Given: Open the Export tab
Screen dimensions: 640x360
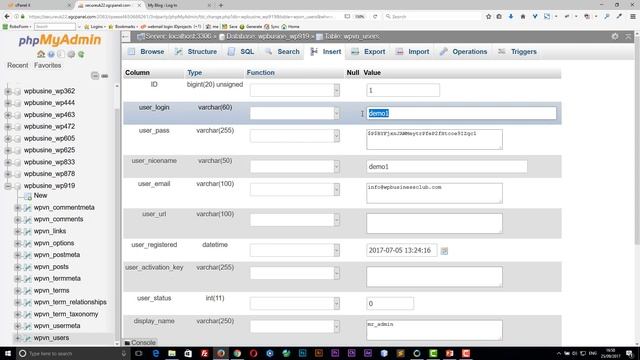Looking at the screenshot, I should (x=369, y=52).
